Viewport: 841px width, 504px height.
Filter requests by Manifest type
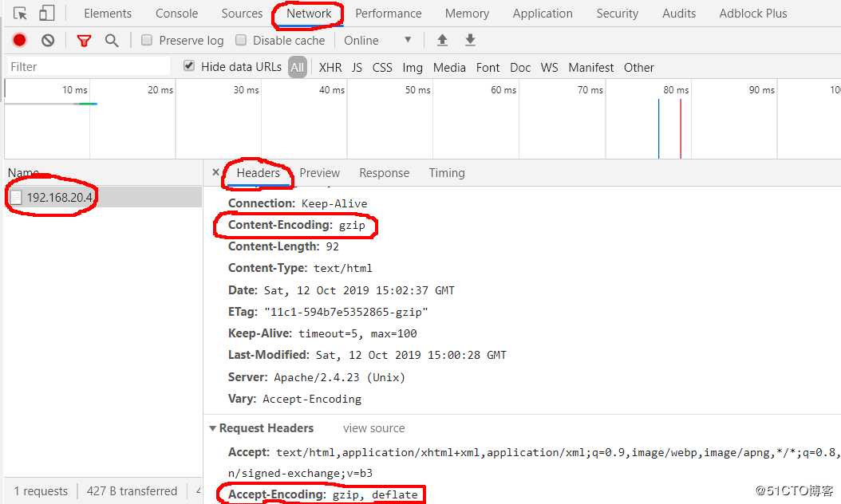(x=591, y=67)
